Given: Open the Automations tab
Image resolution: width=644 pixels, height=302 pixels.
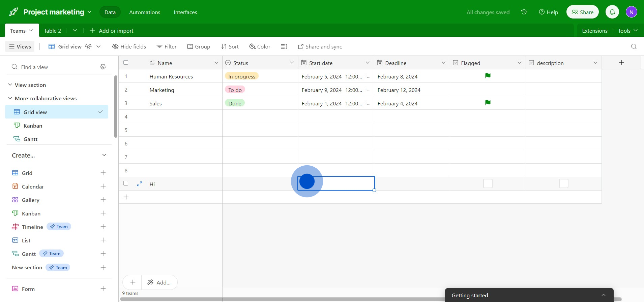Looking at the screenshot, I should pyautogui.click(x=145, y=12).
